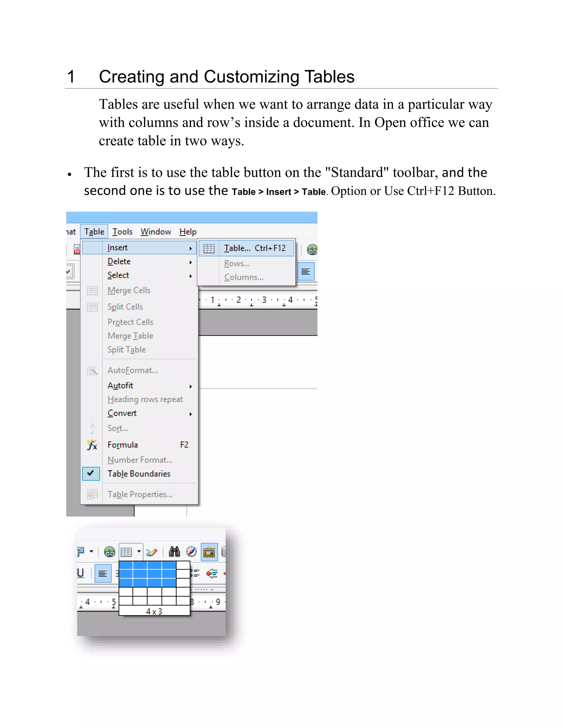Expand the Delete submenu arrow
Viewport: 563px width, 728px height.
pos(191,262)
